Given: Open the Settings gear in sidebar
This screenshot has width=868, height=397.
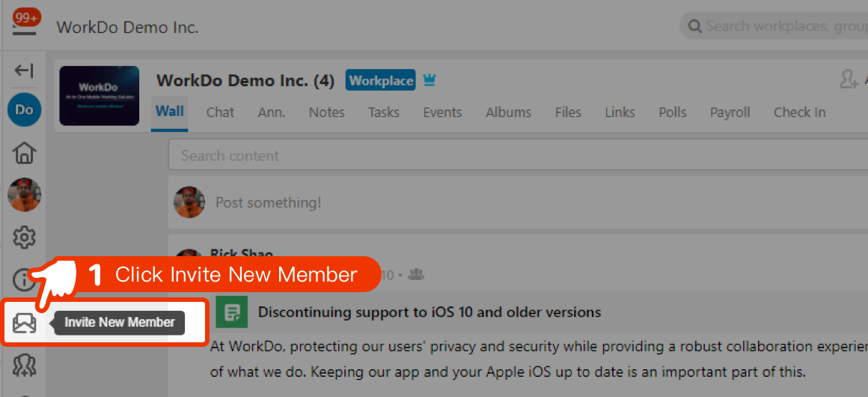Looking at the screenshot, I should point(25,237).
